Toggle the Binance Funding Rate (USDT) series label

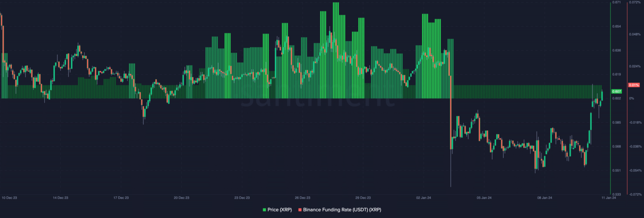[x=342, y=210]
